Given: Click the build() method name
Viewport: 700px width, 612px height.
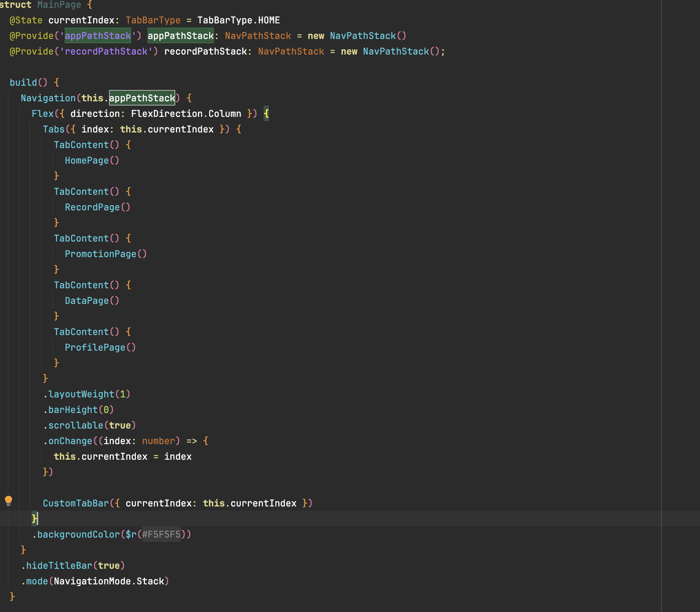Looking at the screenshot, I should 23,83.
